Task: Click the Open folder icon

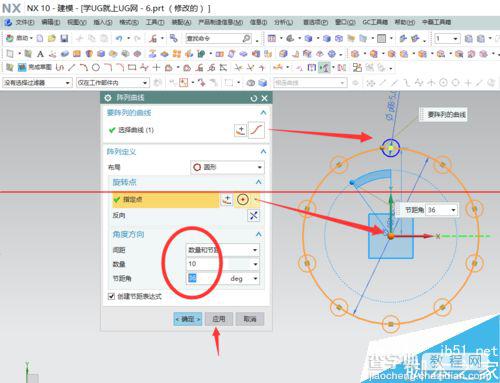Action: tap(52, 38)
